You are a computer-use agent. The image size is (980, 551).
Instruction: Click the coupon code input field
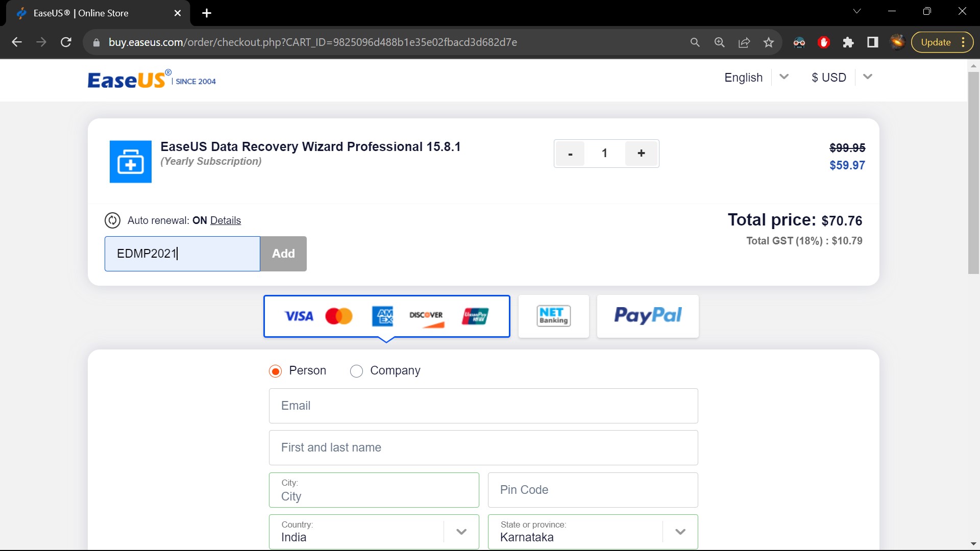pos(182,254)
